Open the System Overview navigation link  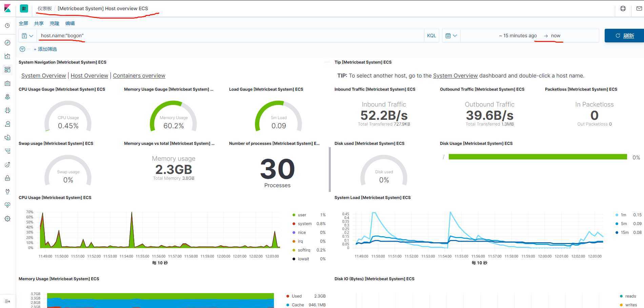click(x=43, y=75)
